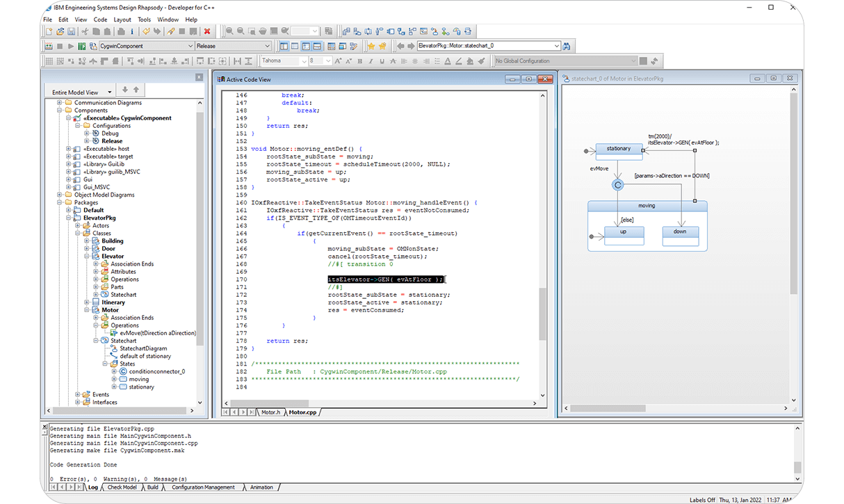Click the Italic 'I' formatting icon

371,61
